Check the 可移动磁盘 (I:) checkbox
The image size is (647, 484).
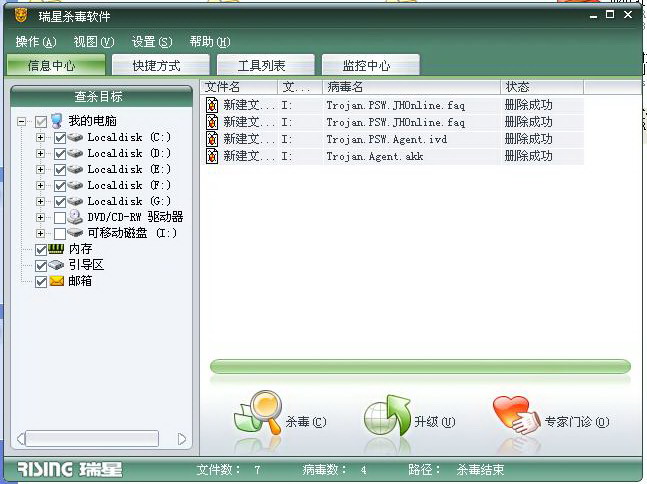60,234
